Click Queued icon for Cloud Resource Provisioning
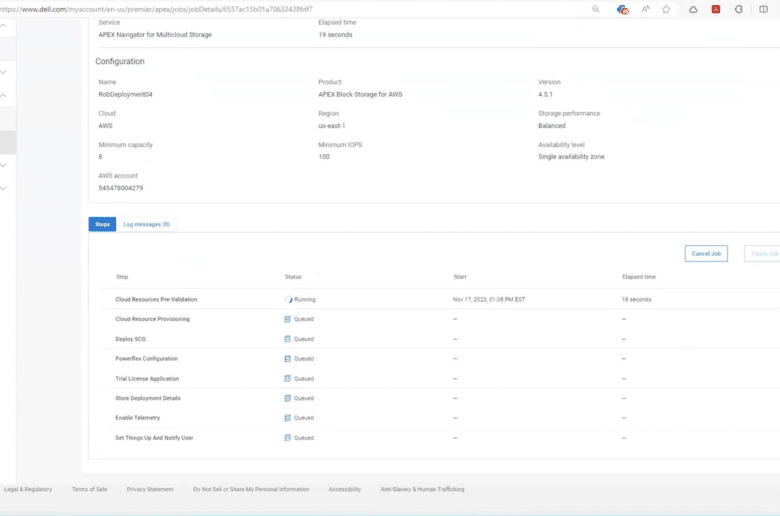Image resolution: width=780 pixels, height=516 pixels. click(288, 319)
